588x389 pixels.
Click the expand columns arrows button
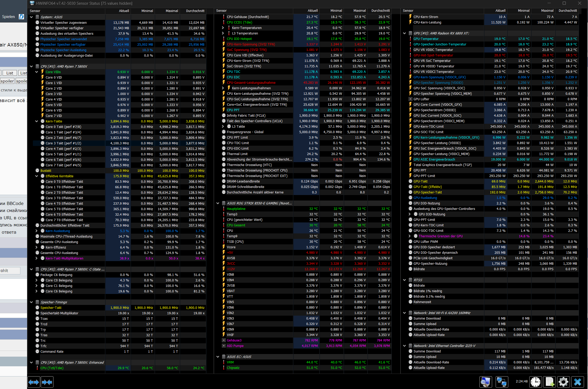(x=34, y=382)
